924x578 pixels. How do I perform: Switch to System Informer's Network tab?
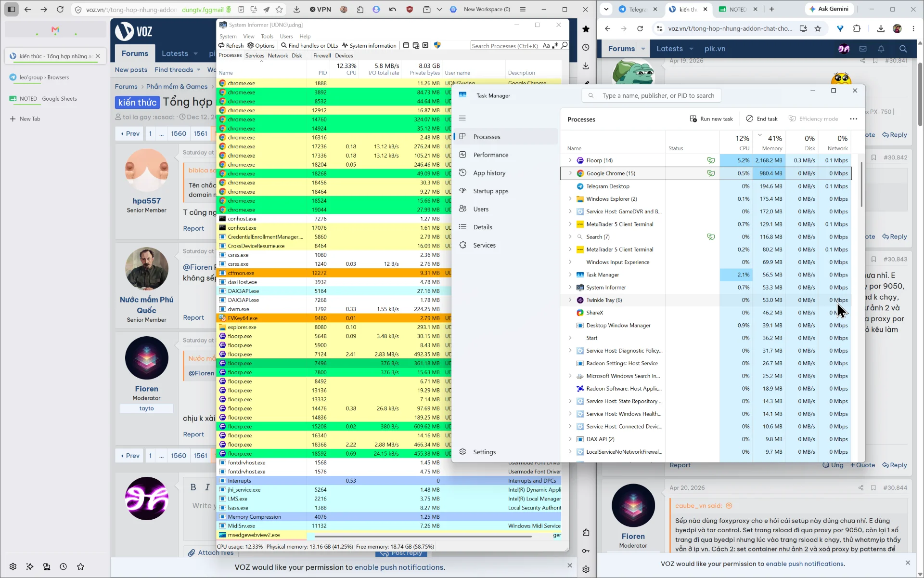278,55
